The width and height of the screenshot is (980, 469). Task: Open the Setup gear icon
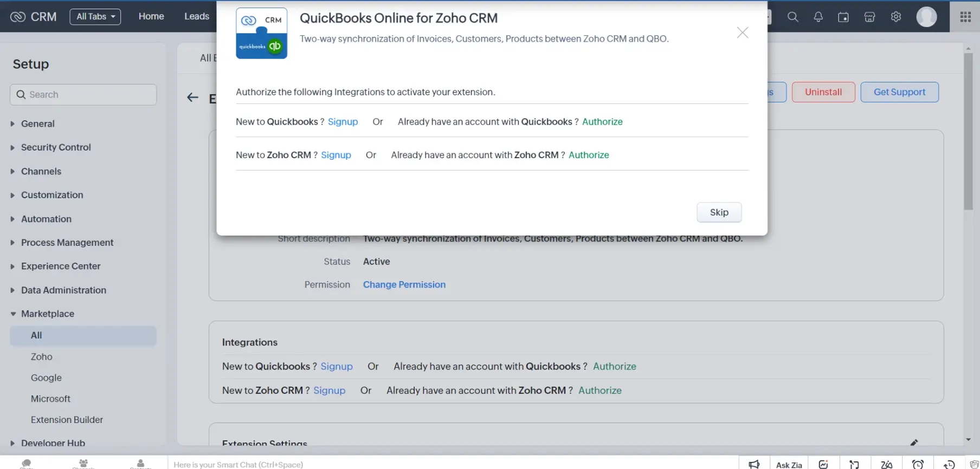[896, 17]
